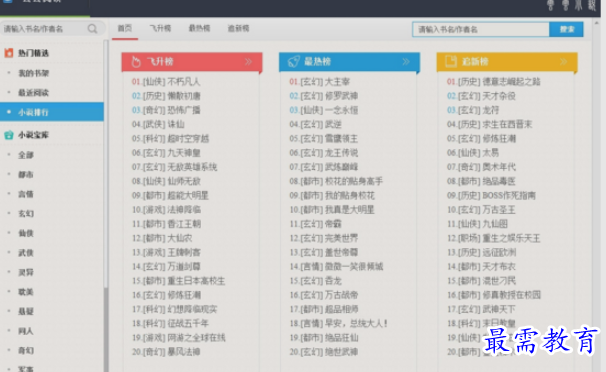Open 我的书架 in sidebar
The image size is (606, 372).
(x=34, y=73)
